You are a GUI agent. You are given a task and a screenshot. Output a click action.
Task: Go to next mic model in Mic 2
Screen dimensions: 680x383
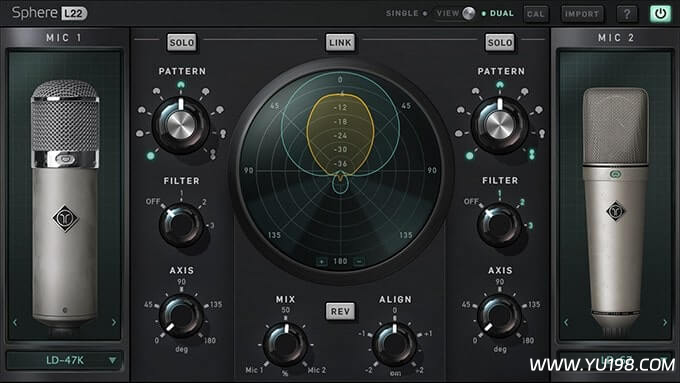point(665,322)
